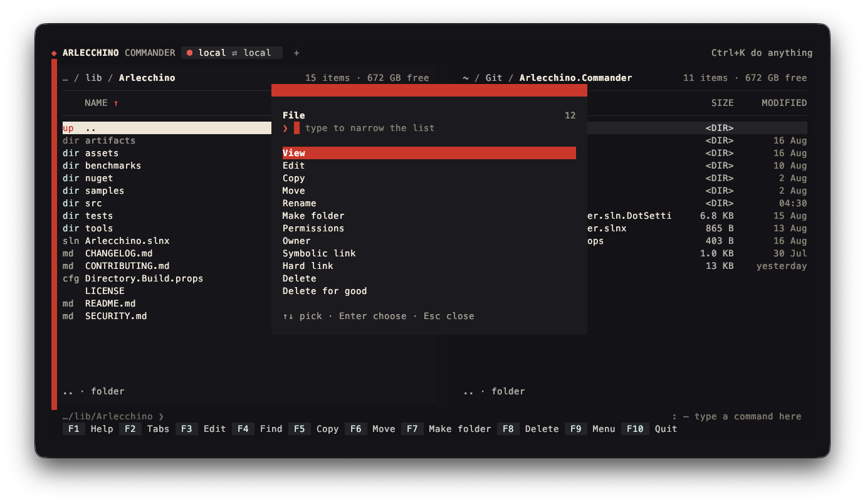Choose Symbolic link entry
The image size is (865, 504).
coord(429,253)
